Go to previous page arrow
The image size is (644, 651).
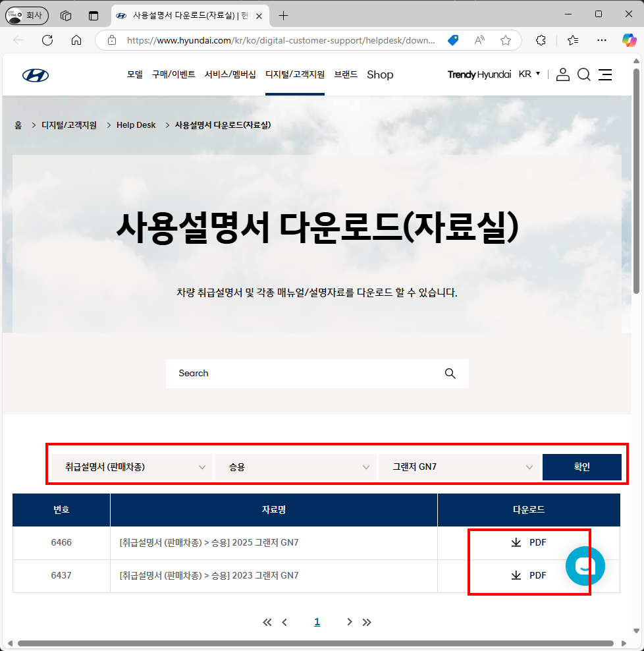284,622
